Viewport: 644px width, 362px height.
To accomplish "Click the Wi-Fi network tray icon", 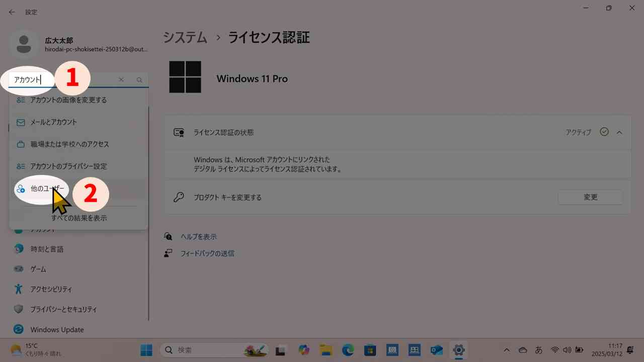I will pyautogui.click(x=555, y=350).
